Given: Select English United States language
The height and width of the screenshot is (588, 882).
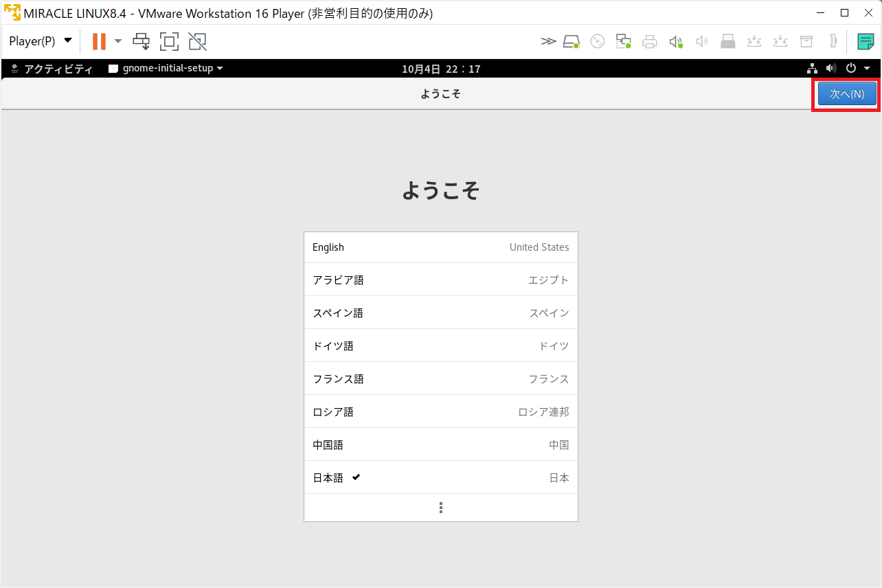Looking at the screenshot, I should (440, 247).
